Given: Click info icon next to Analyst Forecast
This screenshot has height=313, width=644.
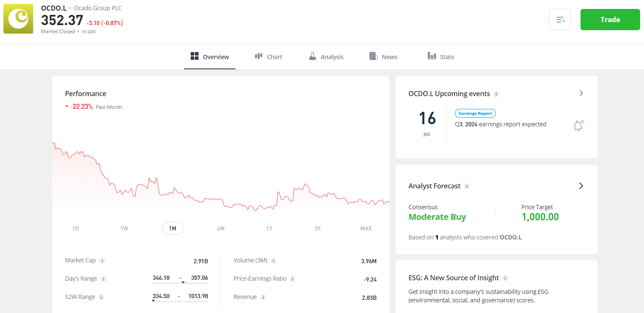Looking at the screenshot, I should (x=467, y=186).
